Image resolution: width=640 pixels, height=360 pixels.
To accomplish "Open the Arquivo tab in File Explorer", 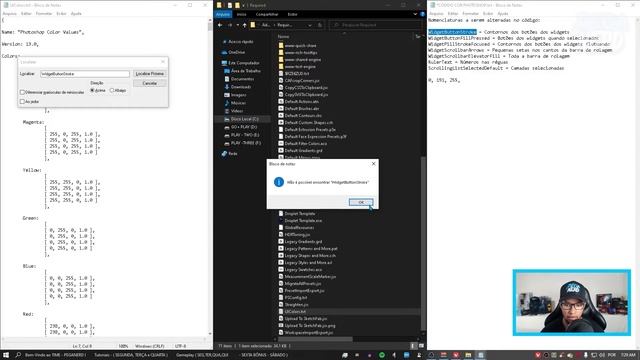I will click(223, 14).
